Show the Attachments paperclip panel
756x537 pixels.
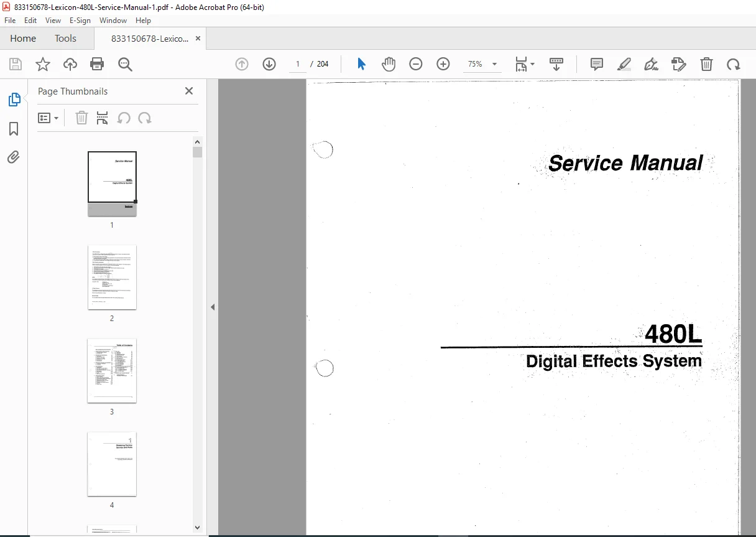pyautogui.click(x=14, y=157)
